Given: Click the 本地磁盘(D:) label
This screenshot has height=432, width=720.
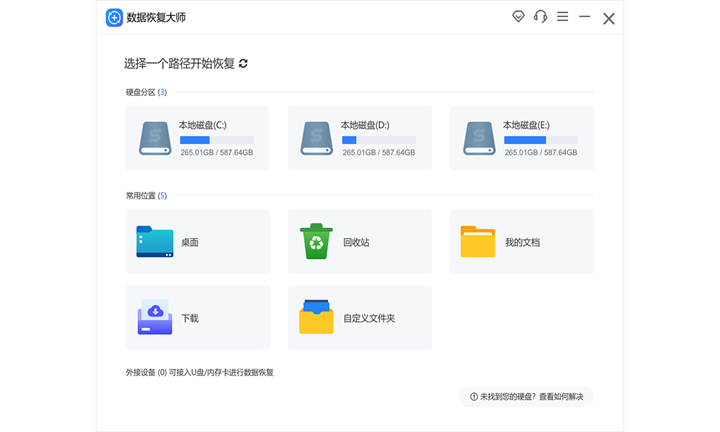Looking at the screenshot, I should [365, 125].
